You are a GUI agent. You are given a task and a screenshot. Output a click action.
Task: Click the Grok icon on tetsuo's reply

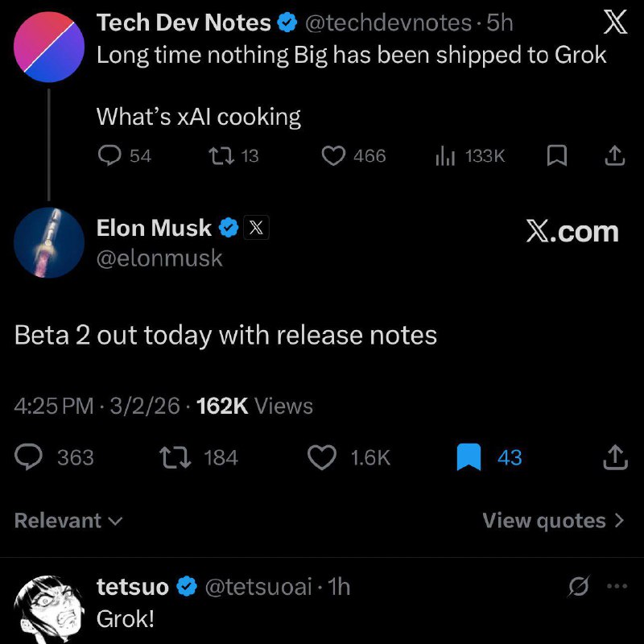coord(578,588)
